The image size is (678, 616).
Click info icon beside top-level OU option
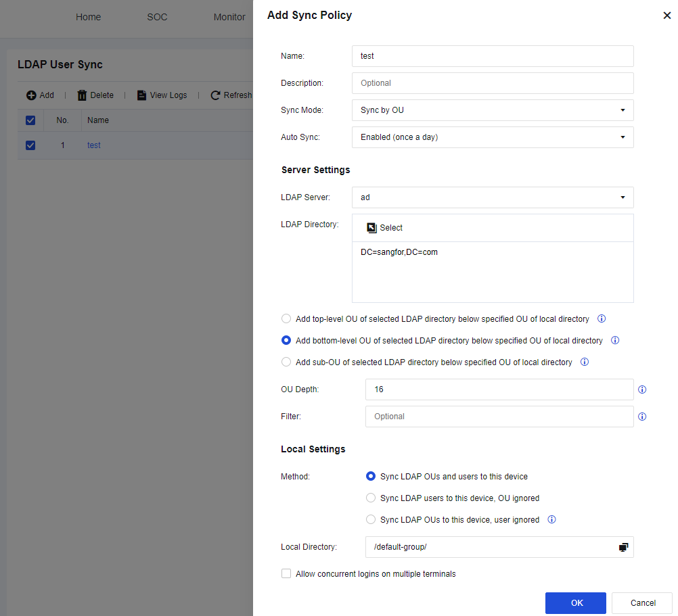tap(601, 318)
